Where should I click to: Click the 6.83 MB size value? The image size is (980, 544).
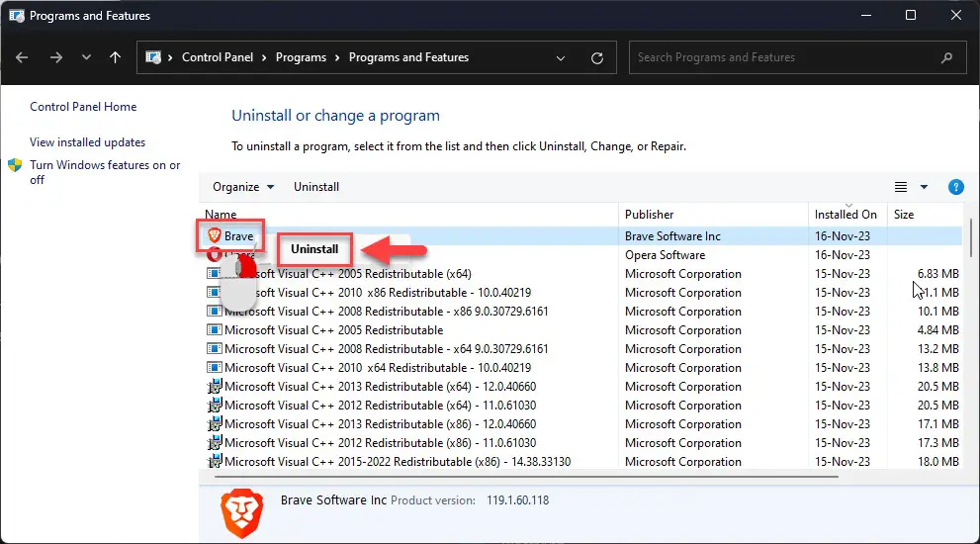937,274
